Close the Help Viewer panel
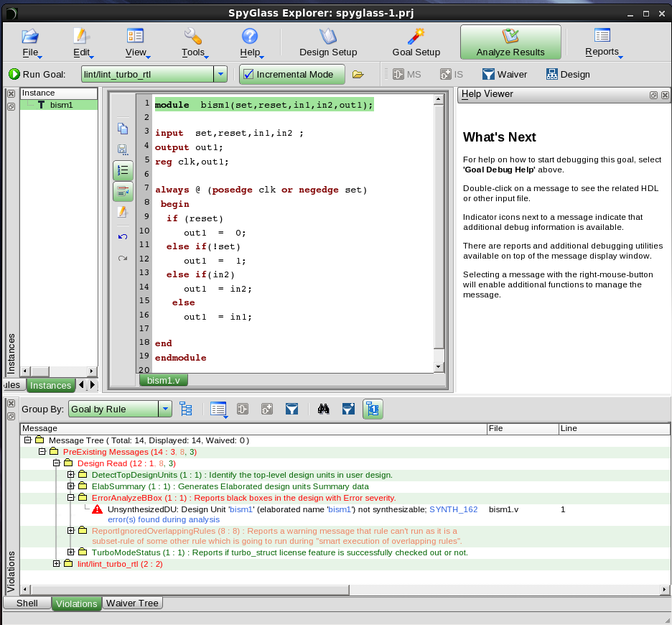The width and height of the screenshot is (672, 625). point(665,96)
